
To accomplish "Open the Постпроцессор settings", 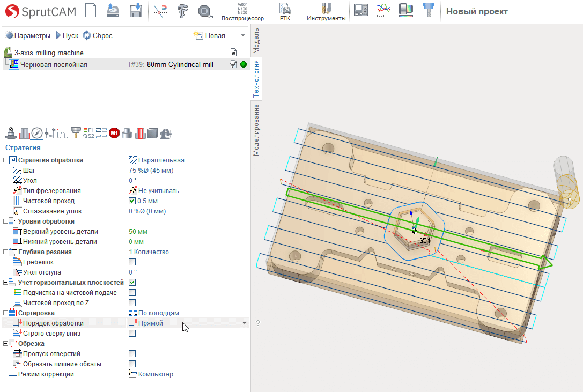I will (242, 12).
